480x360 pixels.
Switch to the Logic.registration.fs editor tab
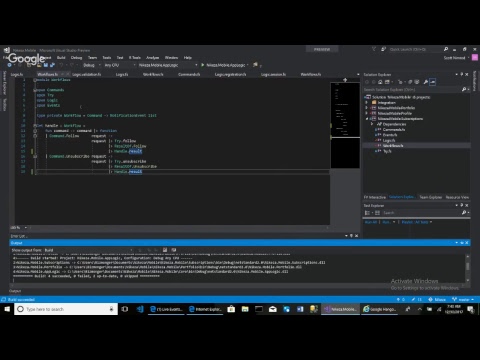click(x=230, y=74)
